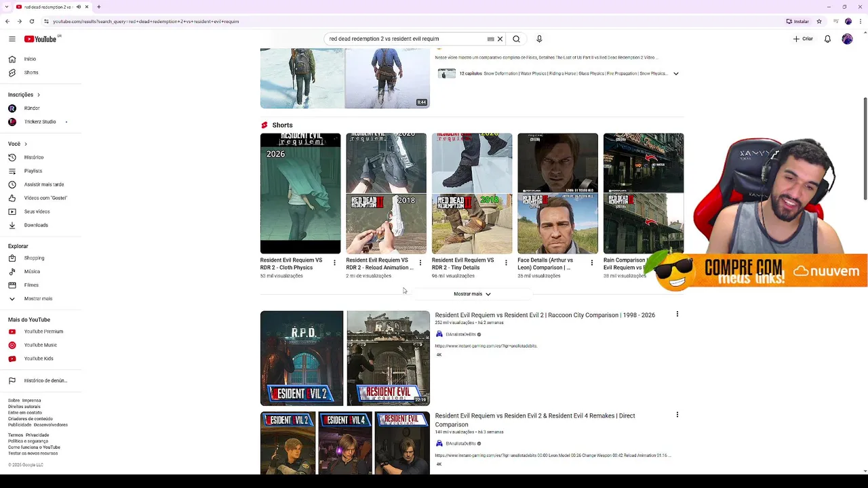Open the account avatar menu
The image size is (868, 488).
(847, 39)
